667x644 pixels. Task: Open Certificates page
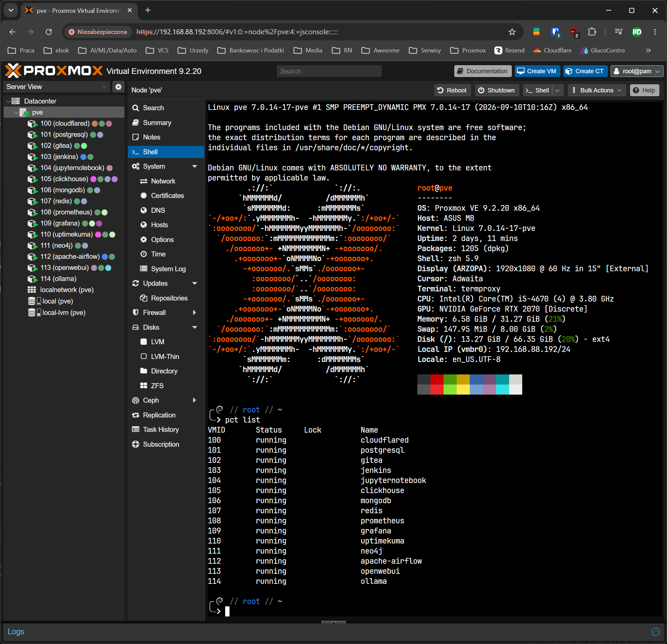(166, 196)
